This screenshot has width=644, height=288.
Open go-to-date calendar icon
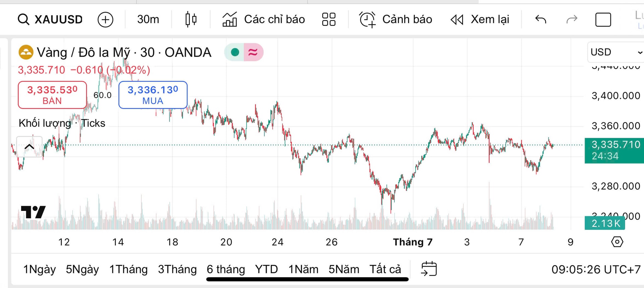pyautogui.click(x=429, y=269)
